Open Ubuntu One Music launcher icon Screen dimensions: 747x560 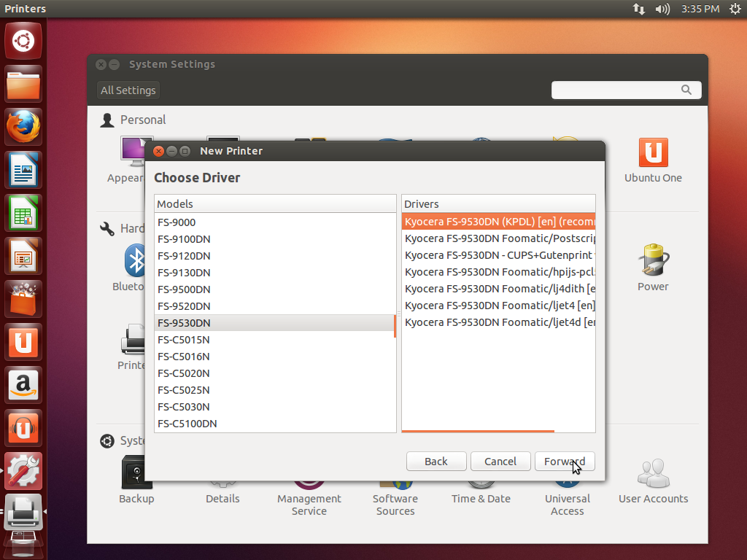(x=23, y=428)
